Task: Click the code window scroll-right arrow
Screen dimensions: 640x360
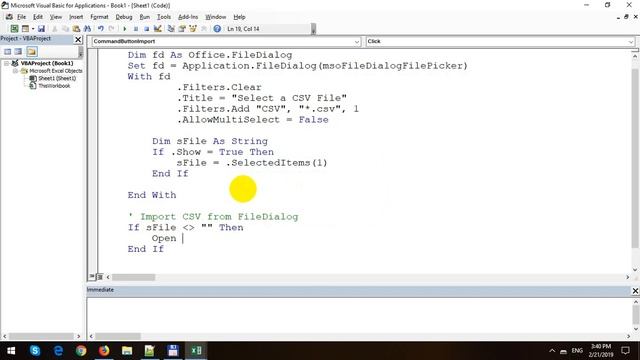Action: 628,277
